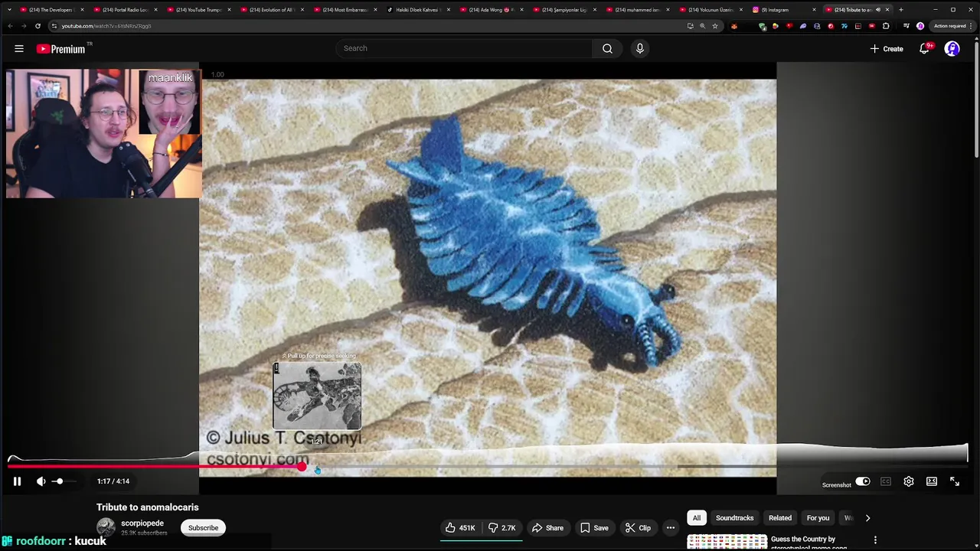
Task: Bookmark this page with the star
Action: 715,26
